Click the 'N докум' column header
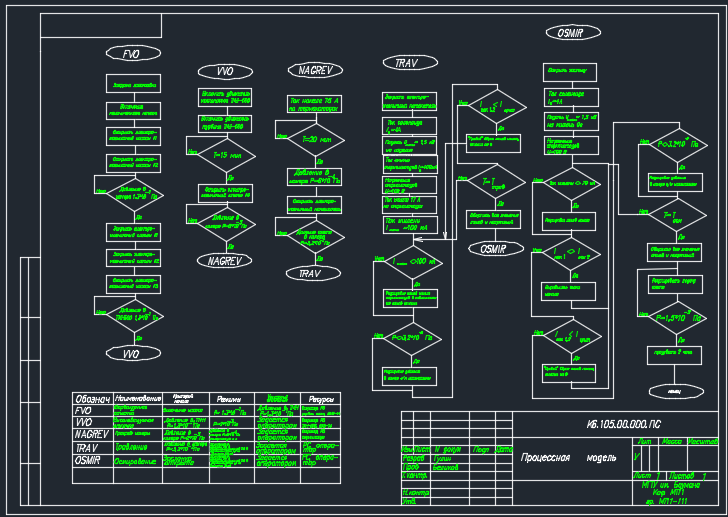 pyautogui.click(x=448, y=449)
